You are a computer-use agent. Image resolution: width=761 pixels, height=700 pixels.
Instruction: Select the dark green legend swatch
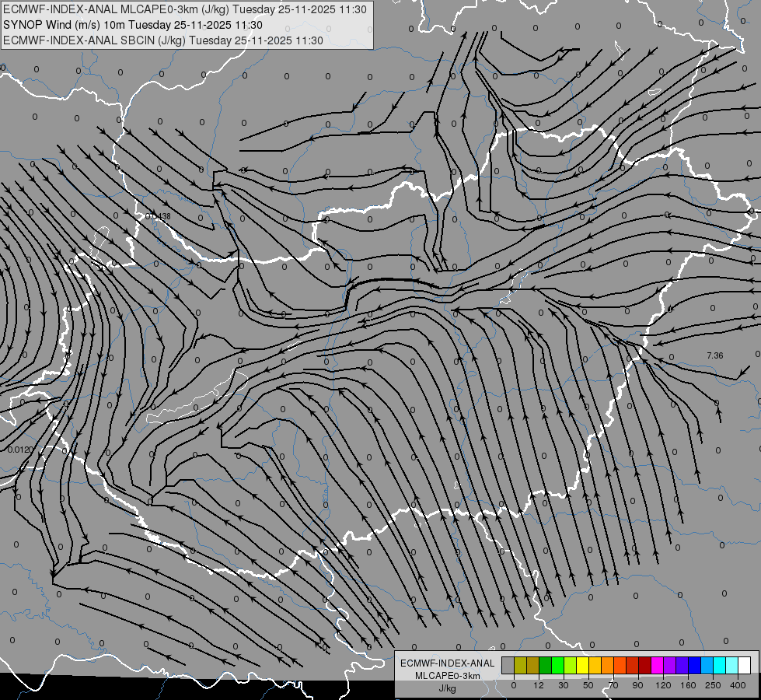pos(545,665)
